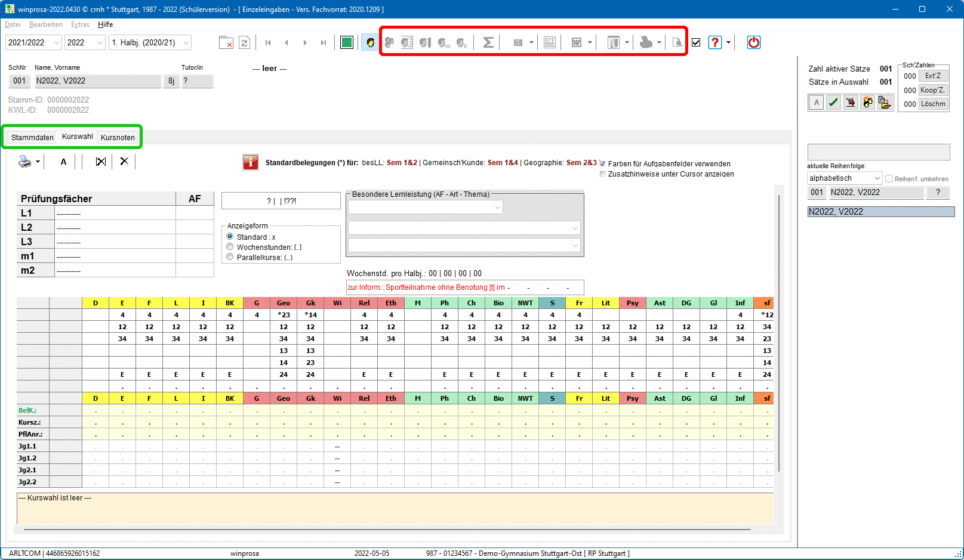Click the Löschm button

(933, 104)
